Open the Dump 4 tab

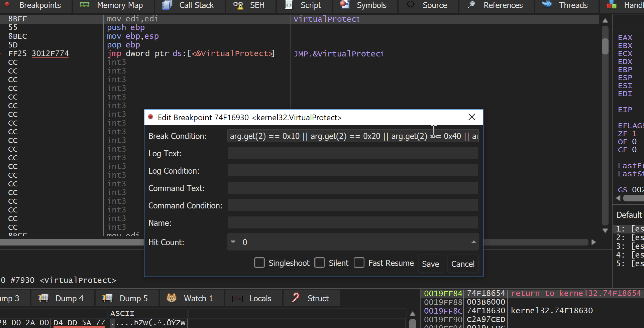(63, 298)
